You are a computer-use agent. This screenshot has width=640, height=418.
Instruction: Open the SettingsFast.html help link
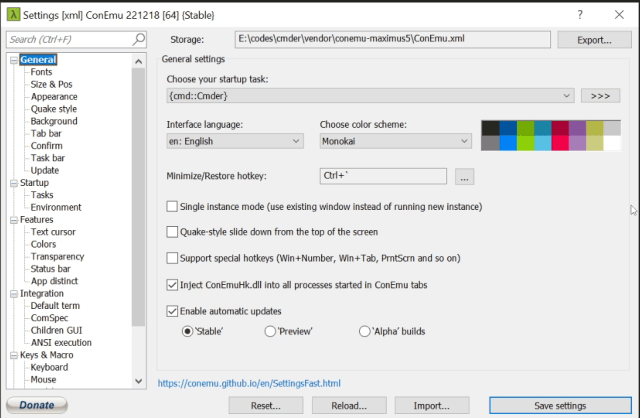click(249, 383)
